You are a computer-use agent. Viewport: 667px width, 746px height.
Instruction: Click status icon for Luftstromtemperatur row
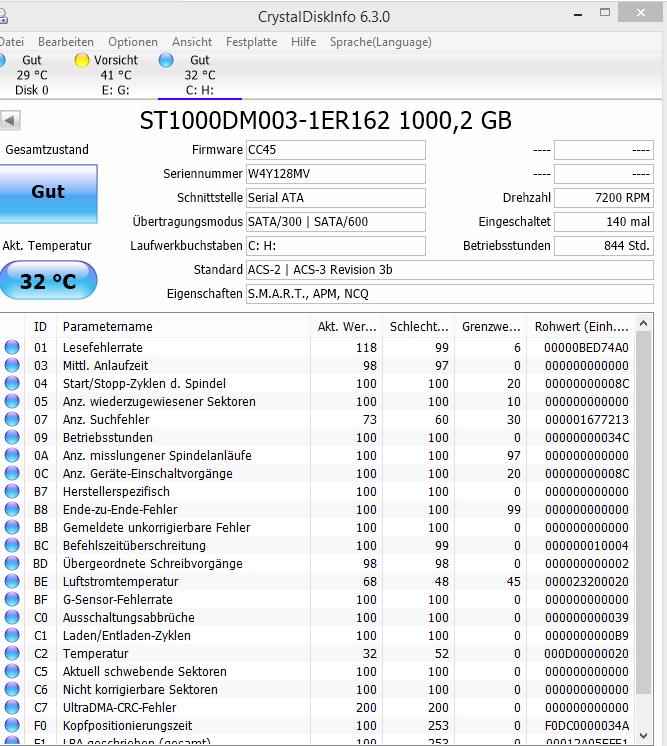point(12,581)
